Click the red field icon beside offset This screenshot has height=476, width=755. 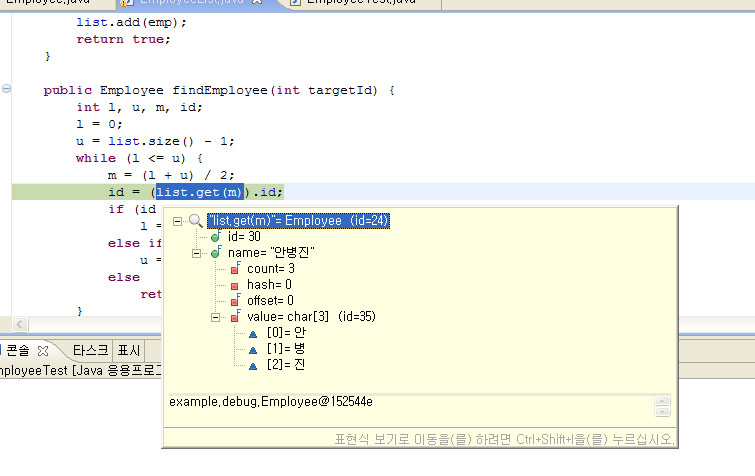click(235, 300)
